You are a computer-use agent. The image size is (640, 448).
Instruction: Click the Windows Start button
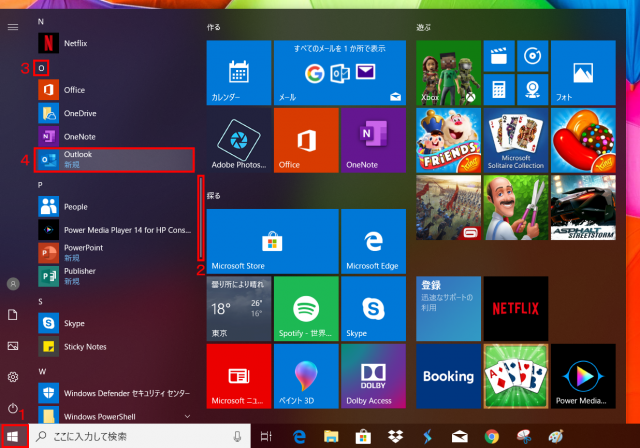(x=13, y=436)
